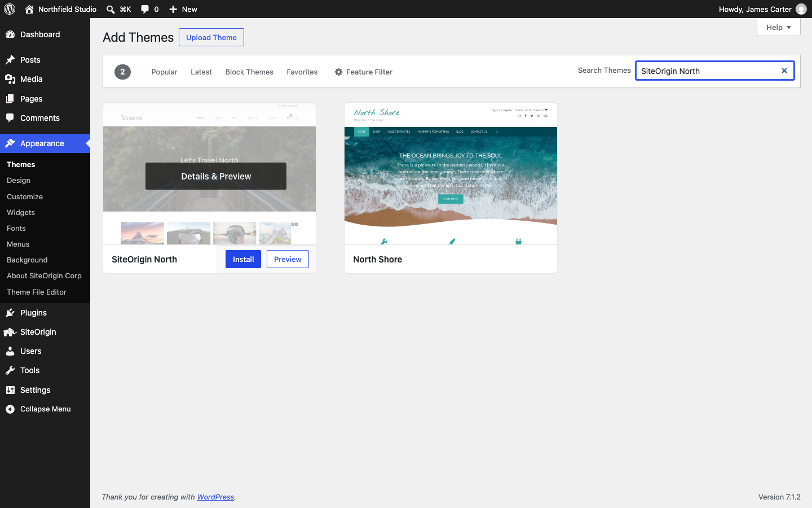
Task: Click the Feature Filter gear icon
Action: (x=338, y=72)
